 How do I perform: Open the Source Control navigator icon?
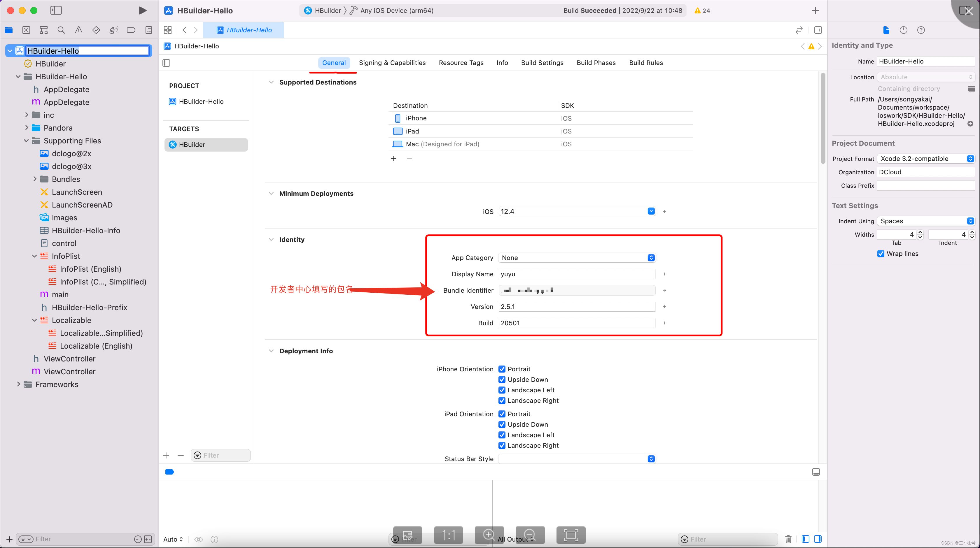pyautogui.click(x=26, y=30)
